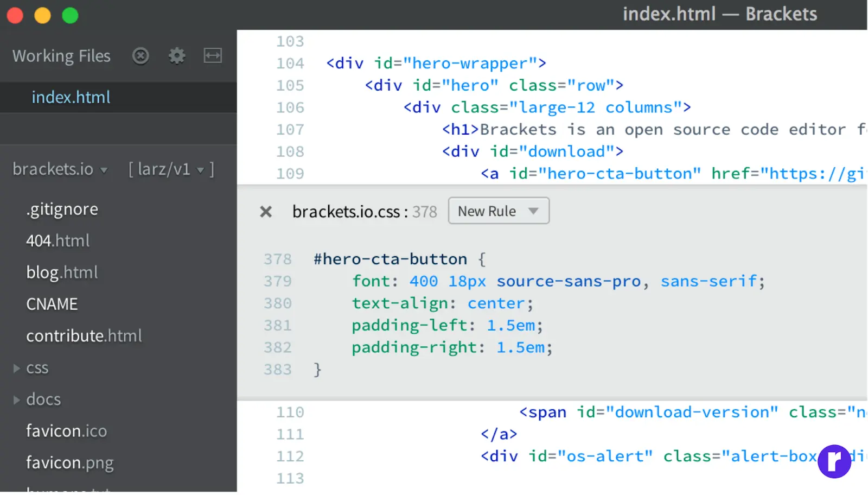
Task: Click the div class="large-12 columns" line
Action: click(x=547, y=107)
